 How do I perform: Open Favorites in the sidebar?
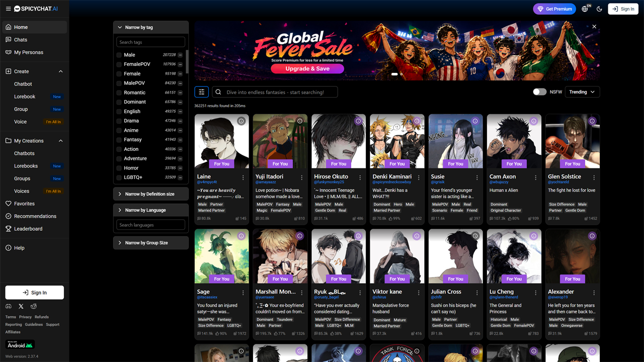coord(35,204)
